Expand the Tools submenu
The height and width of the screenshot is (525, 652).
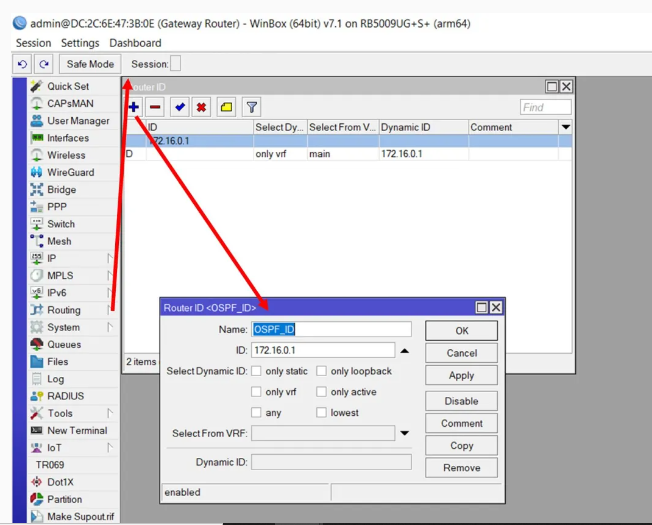pos(110,413)
